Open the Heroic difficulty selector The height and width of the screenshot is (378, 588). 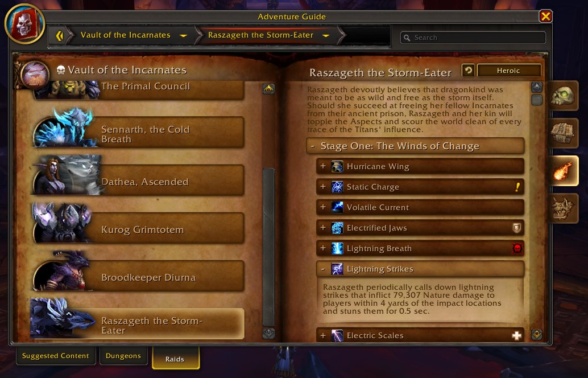coord(508,70)
